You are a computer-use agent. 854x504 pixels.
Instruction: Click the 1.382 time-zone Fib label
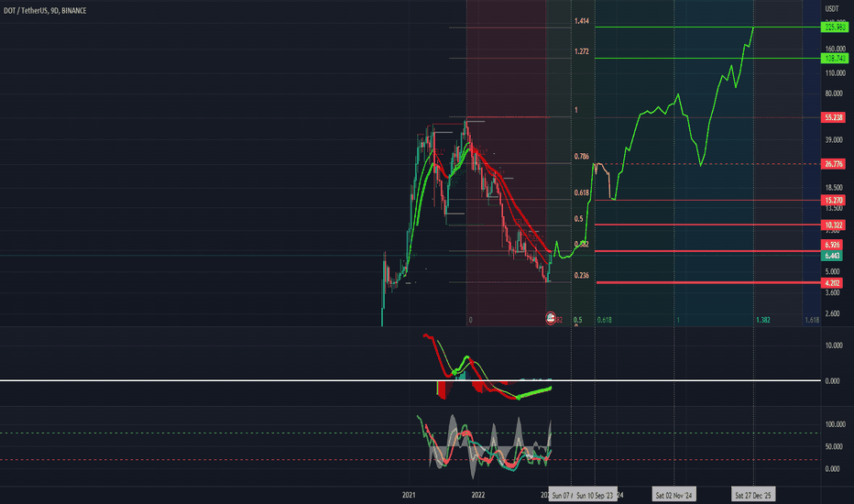[x=763, y=320]
